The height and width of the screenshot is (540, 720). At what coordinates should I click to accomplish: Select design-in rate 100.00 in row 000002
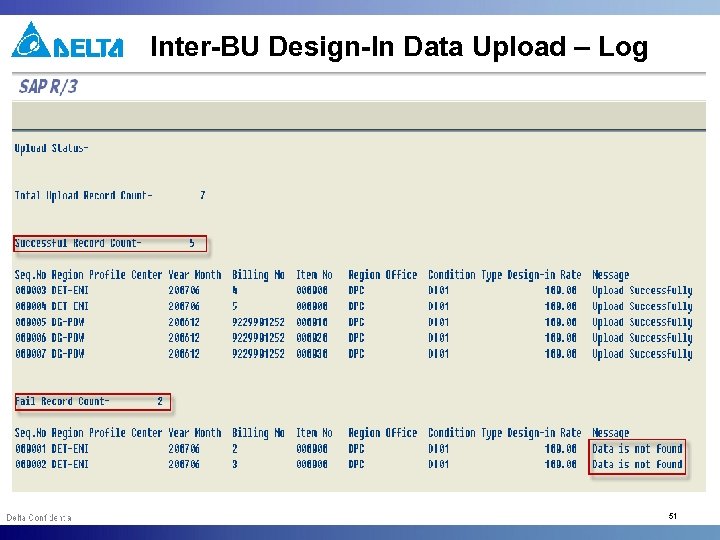pos(561,464)
